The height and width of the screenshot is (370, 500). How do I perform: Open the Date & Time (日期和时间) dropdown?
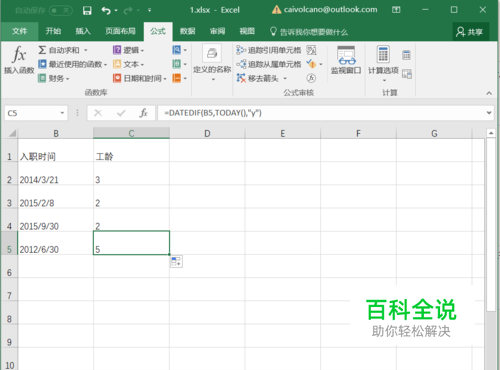[140, 78]
